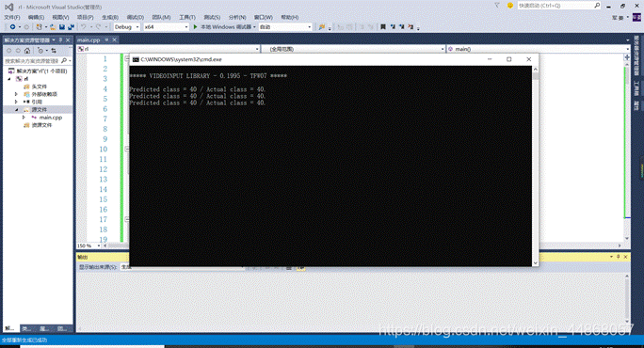Click the save all toolbar icon
The image size is (644, 348).
[71, 26]
